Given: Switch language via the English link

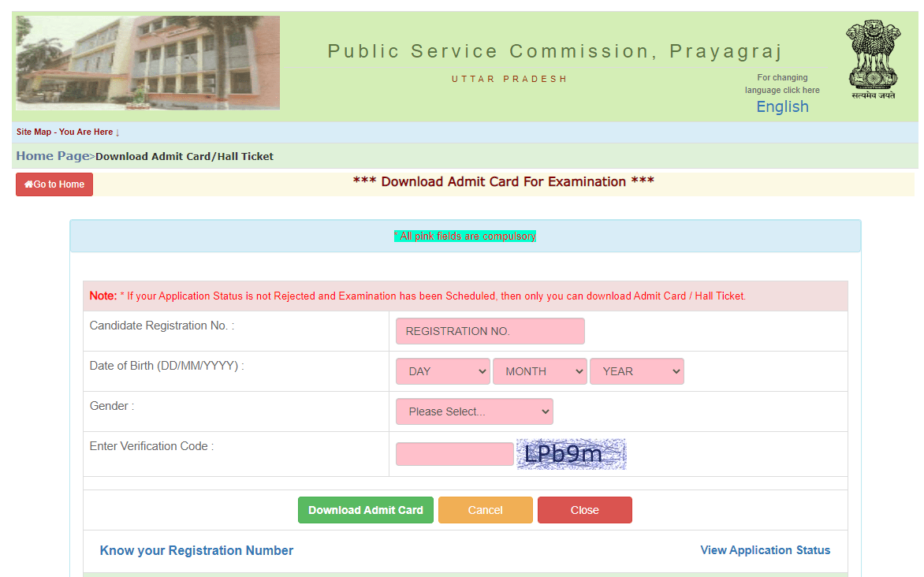Looking at the screenshot, I should pyautogui.click(x=782, y=106).
